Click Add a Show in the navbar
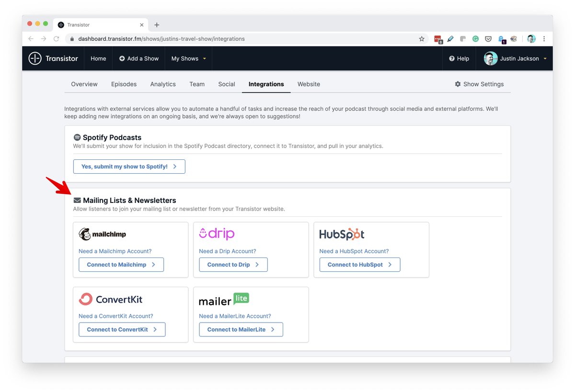 click(139, 58)
